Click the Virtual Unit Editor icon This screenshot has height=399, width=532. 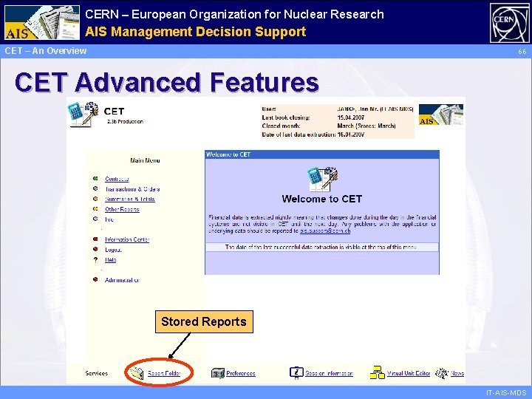[377, 372]
